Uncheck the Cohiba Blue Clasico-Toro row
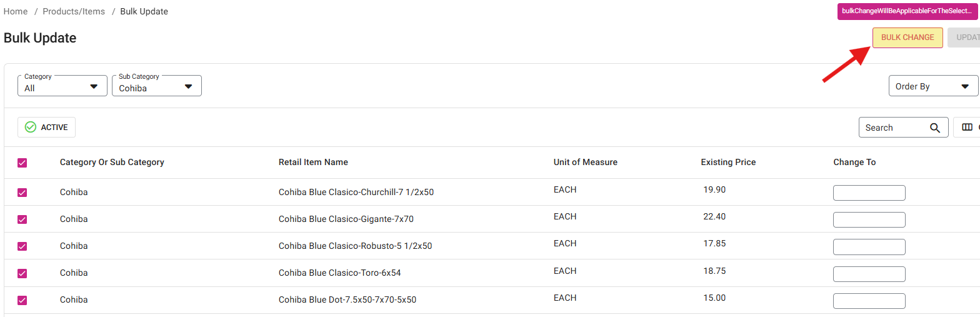Image resolution: width=980 pixels, height=317 pixels. tap(22, 273)
